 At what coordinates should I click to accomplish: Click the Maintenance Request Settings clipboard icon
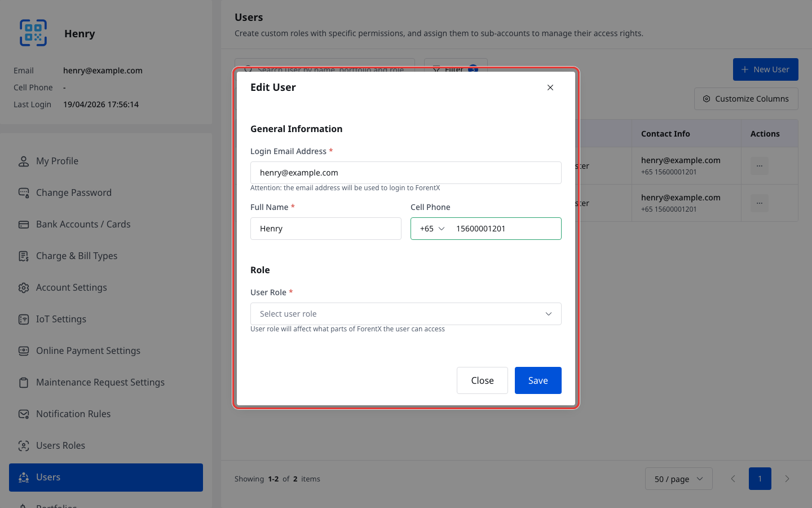(24, 383)
